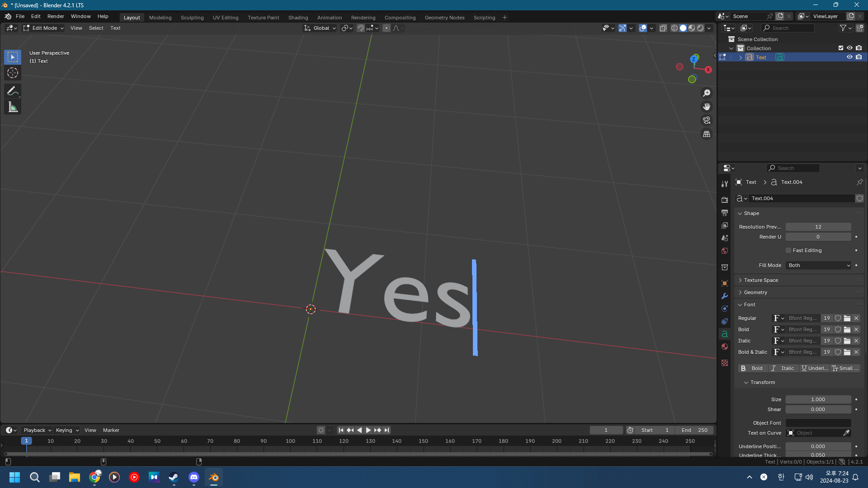
Task: Open the Render menu
Action: click(56, 16)
